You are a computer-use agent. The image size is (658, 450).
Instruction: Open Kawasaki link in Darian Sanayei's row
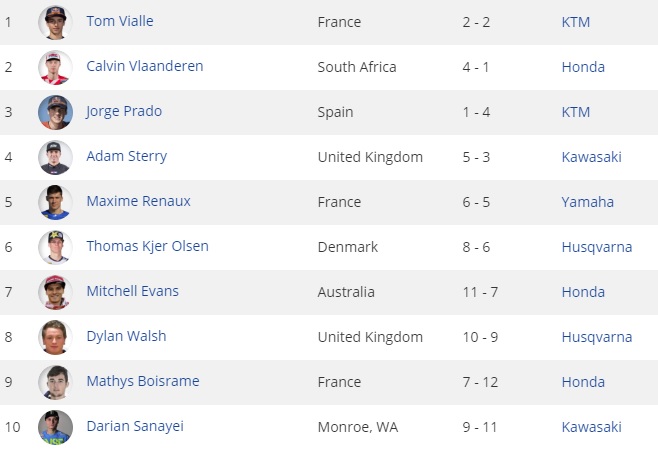coord(591,427)
